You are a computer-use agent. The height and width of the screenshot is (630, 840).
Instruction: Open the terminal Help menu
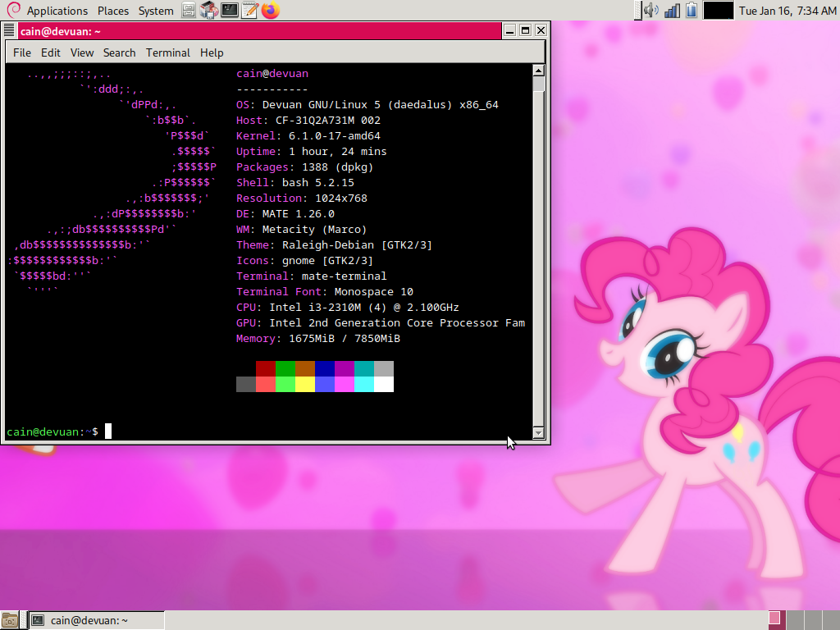click(x=212, y=52)
